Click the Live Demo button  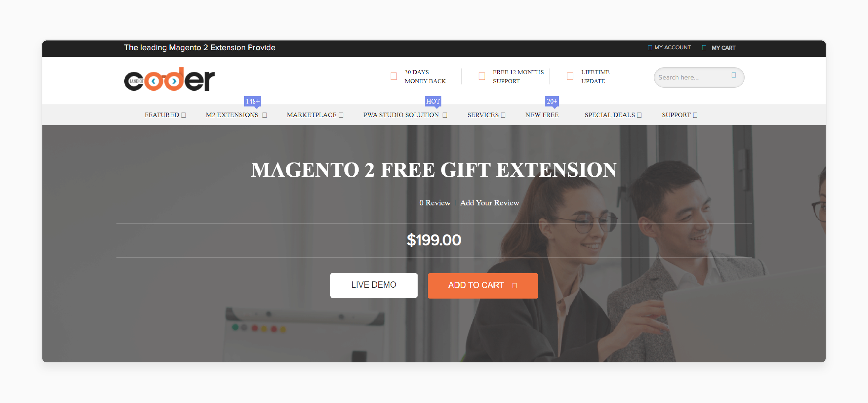tap(374, 285)
